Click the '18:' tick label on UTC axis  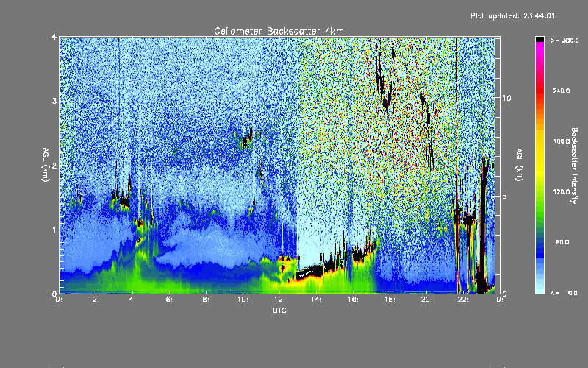[x=390, y=300]
